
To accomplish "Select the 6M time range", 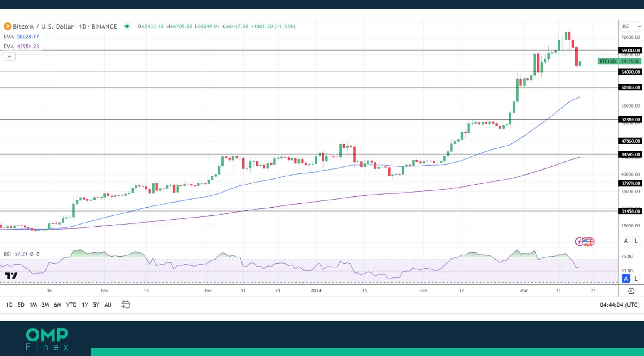I will [58, 305].
